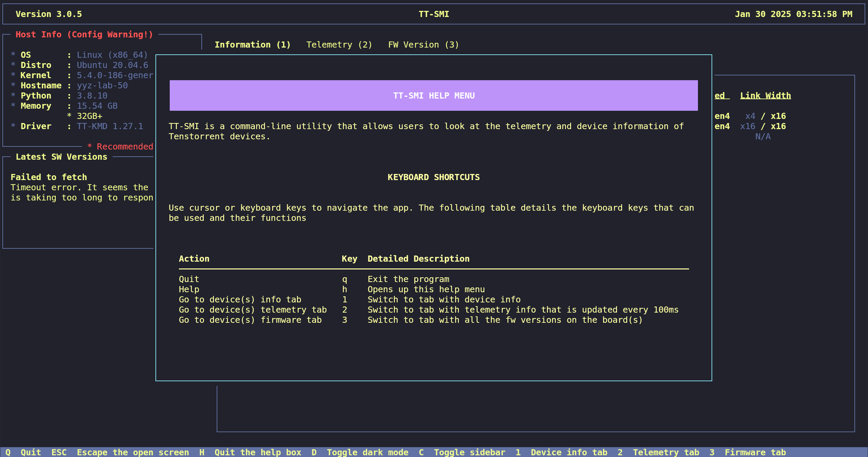The width and height of the screenshot is (868, 457).
Task: Click the TT-SMI HELP MENU purple banner
Action: pyautogui.click(x=434, y=95)
